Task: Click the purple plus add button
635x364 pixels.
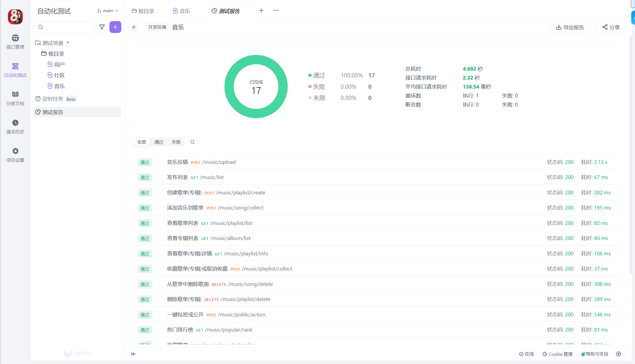Action: (x=115, y=27)
